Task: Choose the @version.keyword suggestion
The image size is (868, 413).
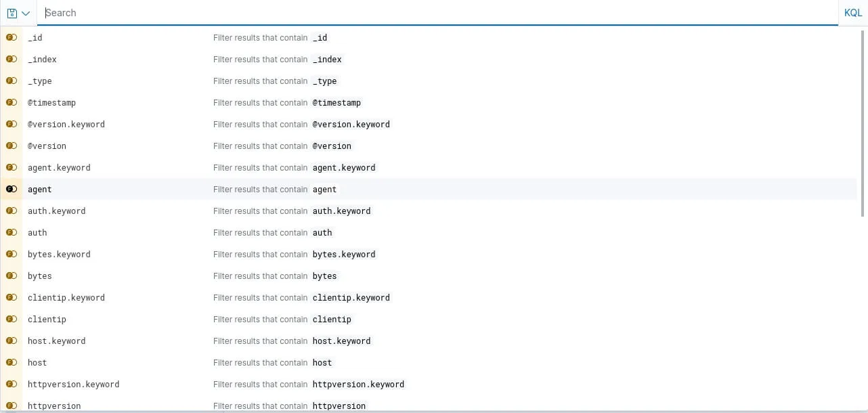Action: [x=429, y=125]
